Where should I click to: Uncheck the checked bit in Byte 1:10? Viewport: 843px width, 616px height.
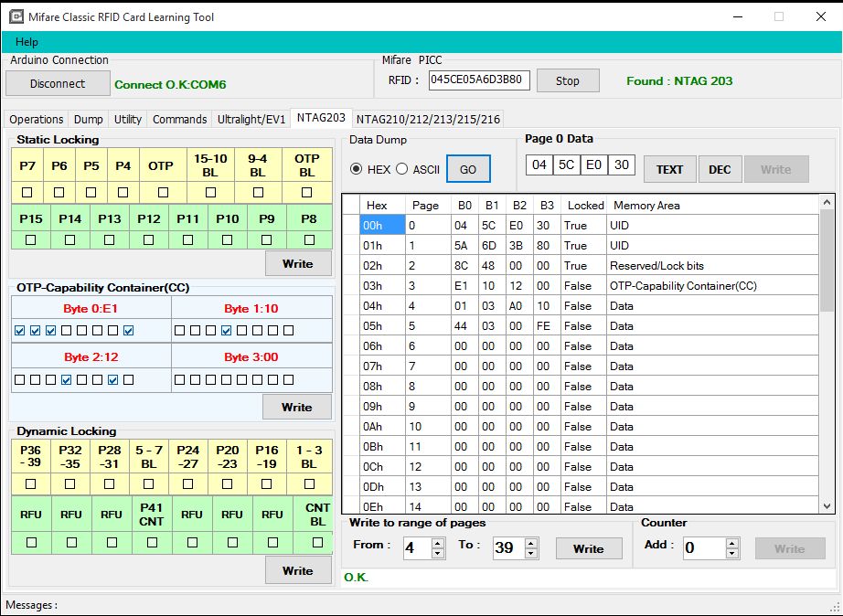click(227, 331)
